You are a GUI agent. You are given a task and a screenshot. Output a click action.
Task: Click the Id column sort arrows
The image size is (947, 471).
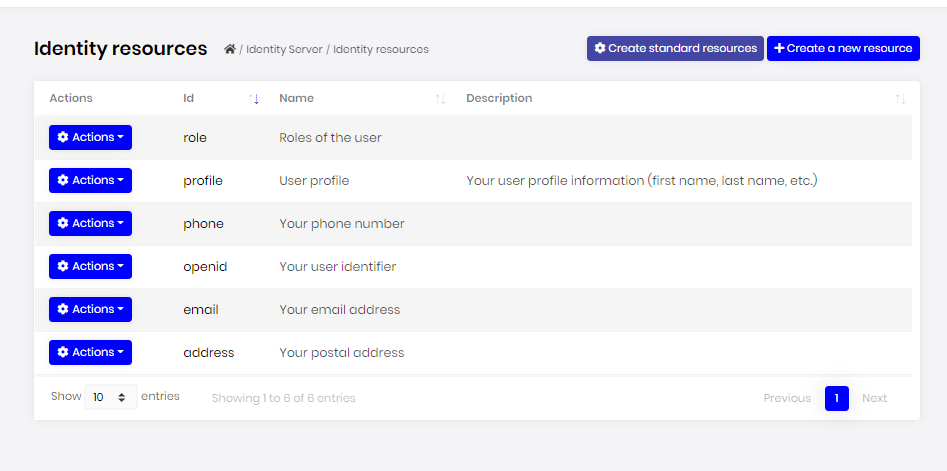tap(254, 99)
